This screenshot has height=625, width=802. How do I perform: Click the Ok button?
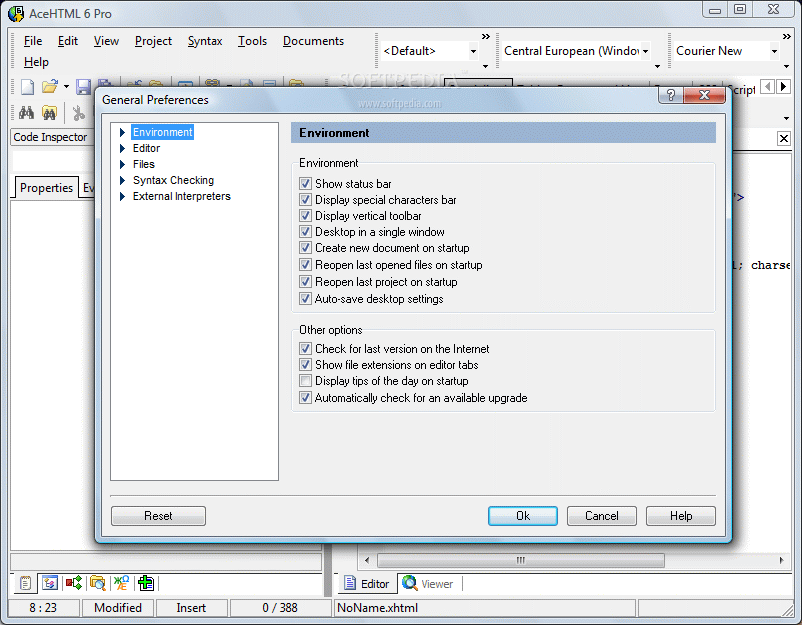pos(523,516)
